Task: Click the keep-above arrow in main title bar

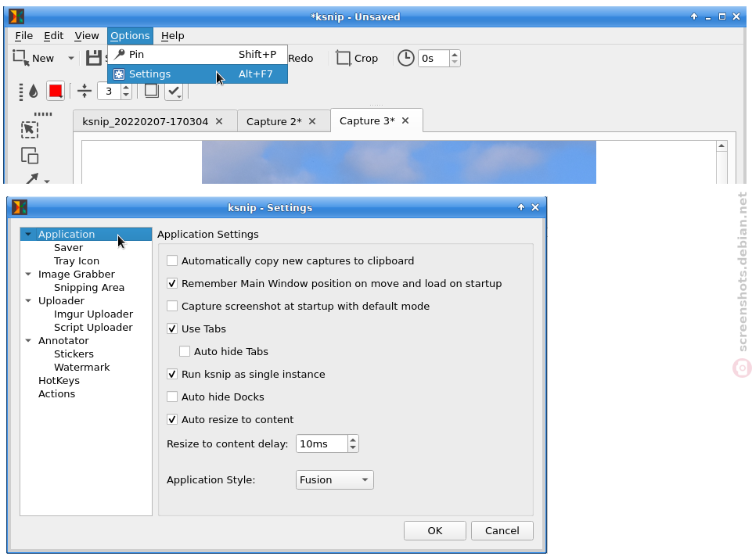Action: pos(694,16)
